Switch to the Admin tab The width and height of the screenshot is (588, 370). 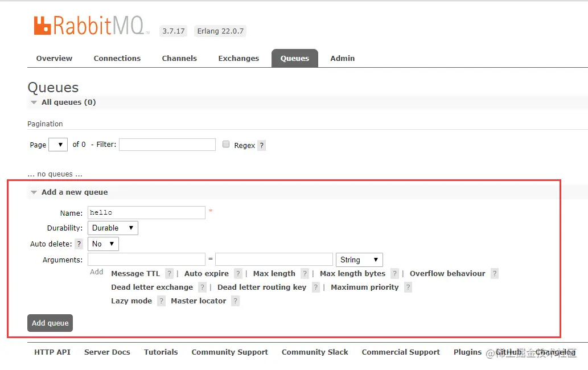point(342,59)
